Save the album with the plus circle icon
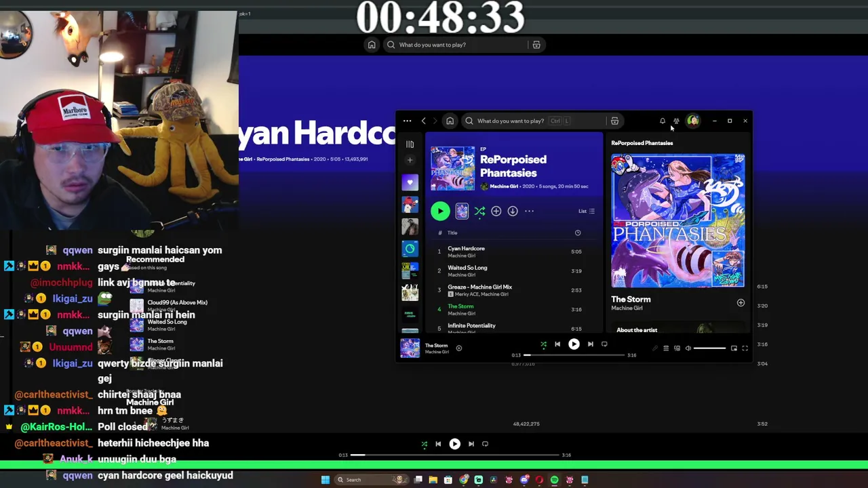The image size is (868, 488). coord(496,211)
